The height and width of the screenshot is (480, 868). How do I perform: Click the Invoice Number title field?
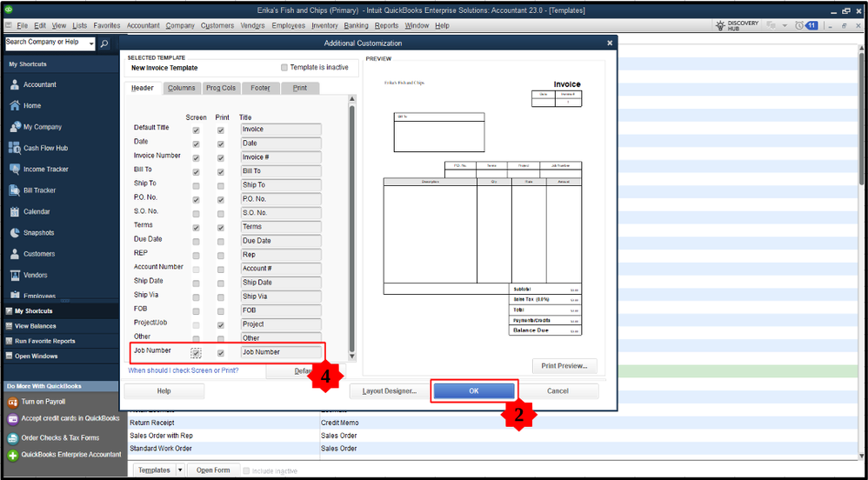tap(281, 157)
